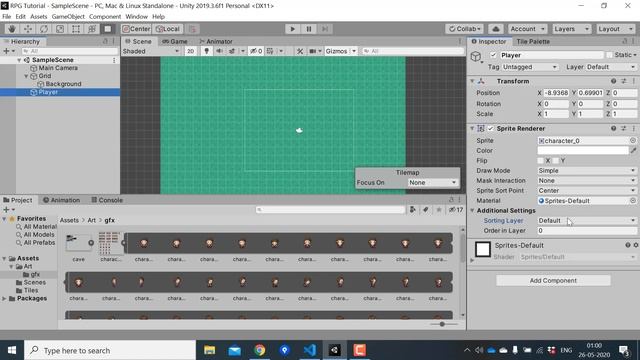
Task: Open the Assets menu
Action: (39, 17)
